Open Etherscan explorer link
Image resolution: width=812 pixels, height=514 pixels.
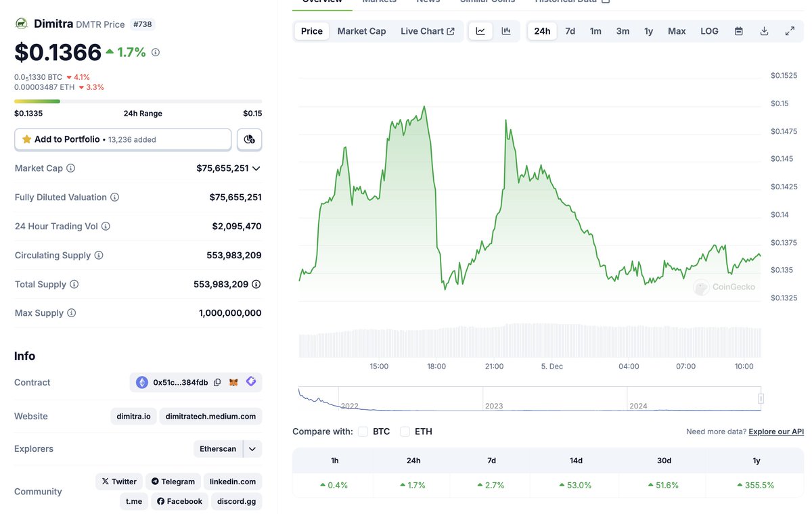click(x=218, y=449)
